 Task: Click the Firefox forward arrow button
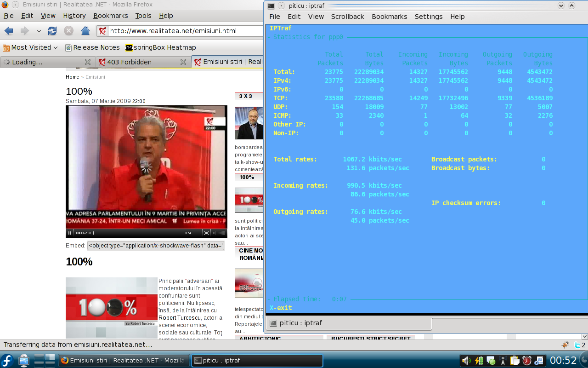pos(24,31)
